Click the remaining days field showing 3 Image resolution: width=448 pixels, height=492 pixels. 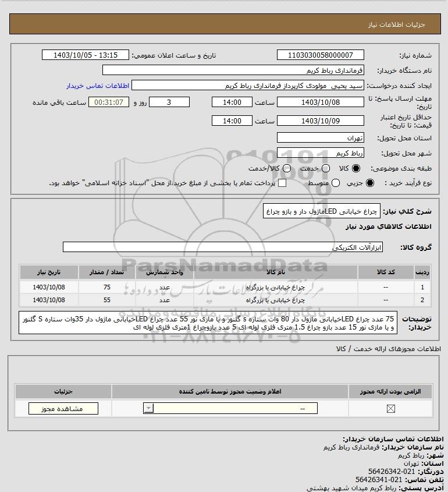tap(169, 102)
